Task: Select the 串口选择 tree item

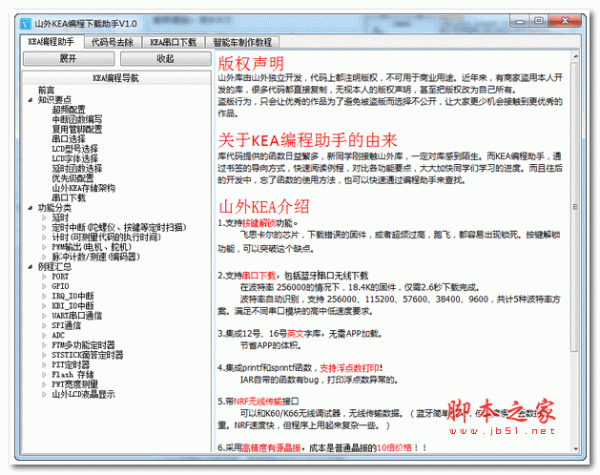Action: coord(69,139)
